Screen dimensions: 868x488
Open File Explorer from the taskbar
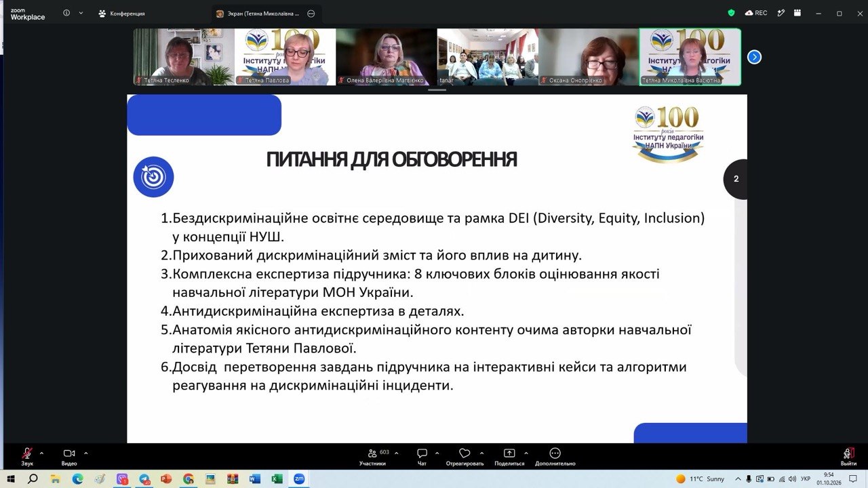pyautogui.click(x=56, y=479)
